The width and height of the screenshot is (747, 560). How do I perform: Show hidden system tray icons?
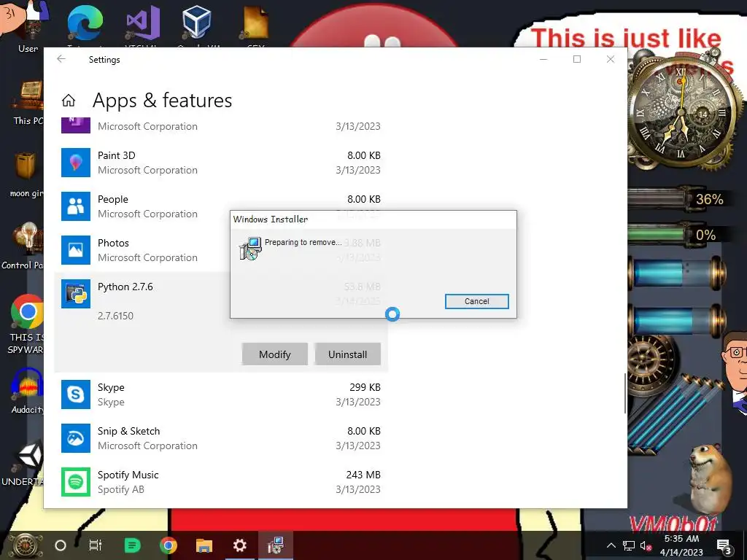(x=611, y=545)
